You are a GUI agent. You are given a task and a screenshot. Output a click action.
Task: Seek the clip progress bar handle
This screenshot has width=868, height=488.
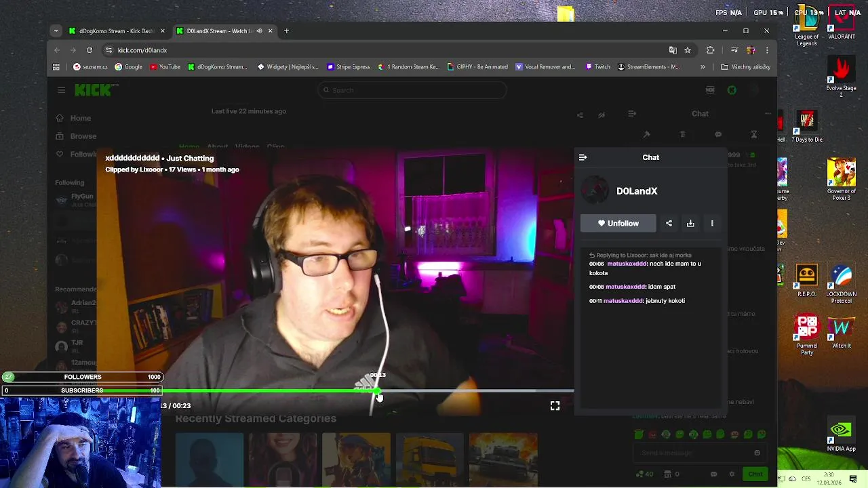click(377, 391)
